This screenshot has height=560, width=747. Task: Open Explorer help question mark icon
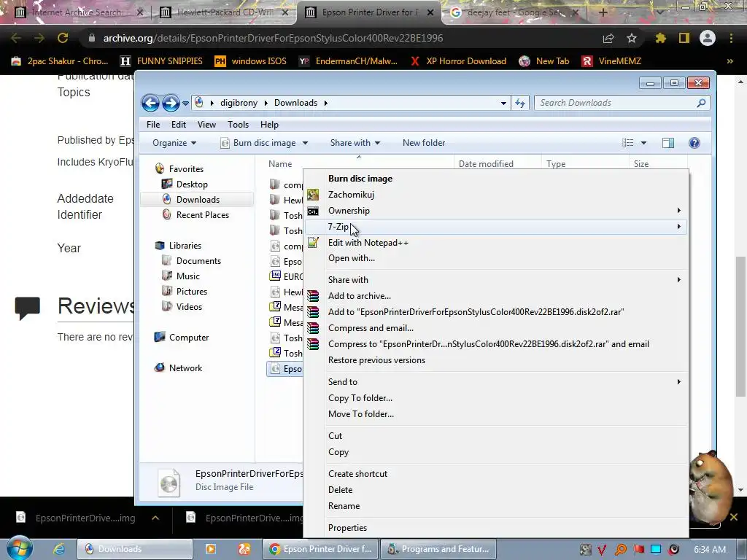coord(694,143)
